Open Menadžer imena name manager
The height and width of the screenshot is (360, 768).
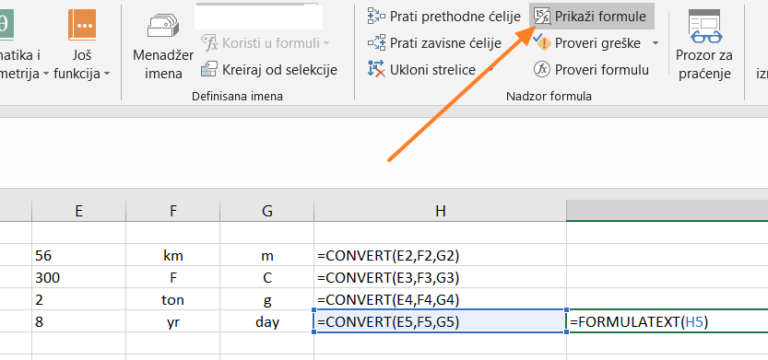pos(163,45)
